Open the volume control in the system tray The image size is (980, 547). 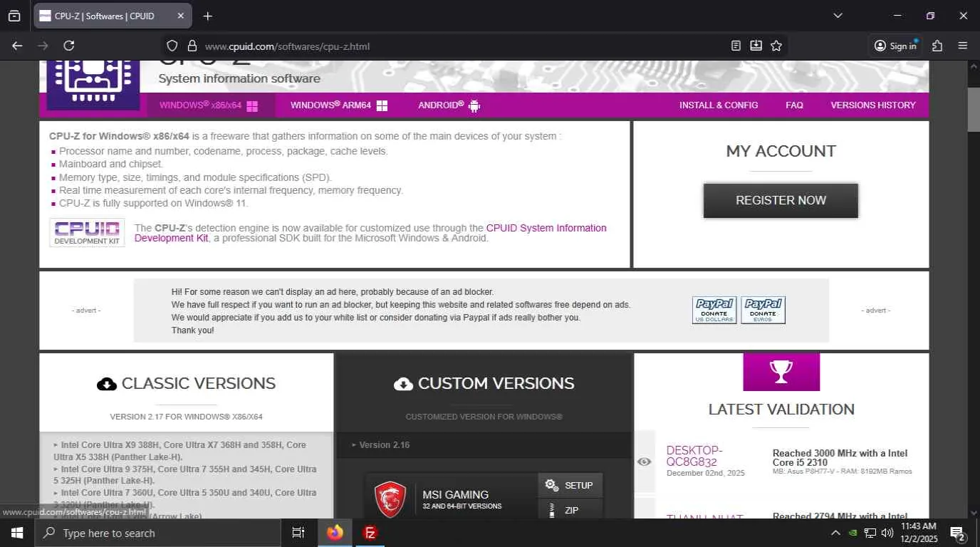(887, 533)
